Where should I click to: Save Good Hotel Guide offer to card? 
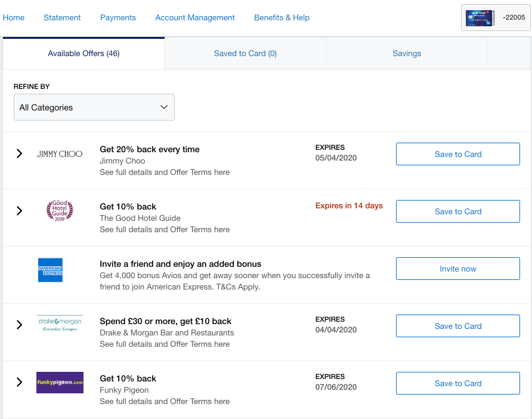click(457, 211)
